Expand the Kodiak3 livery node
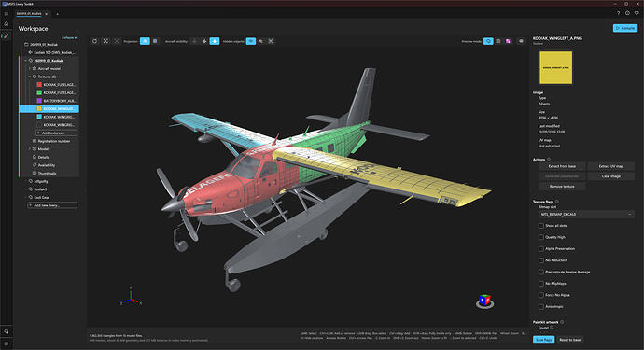The width and height of the screenshot is (644, 350). point(25,189)
